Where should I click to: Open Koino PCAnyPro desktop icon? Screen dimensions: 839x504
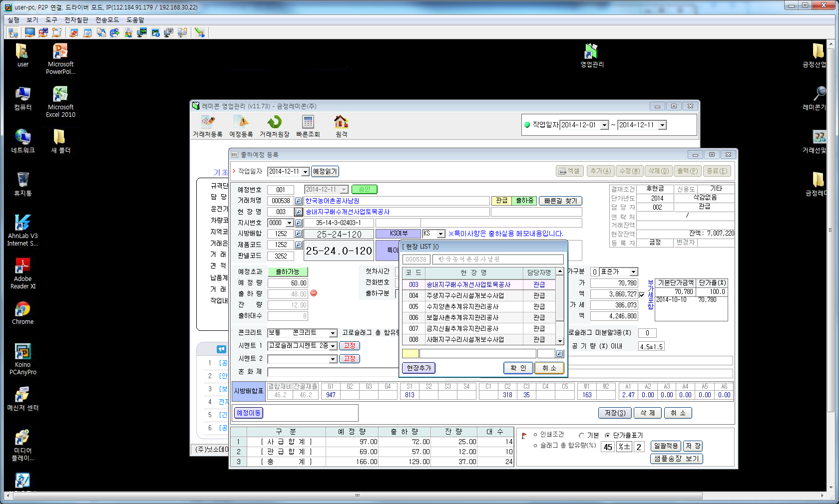tap(22, 359)
